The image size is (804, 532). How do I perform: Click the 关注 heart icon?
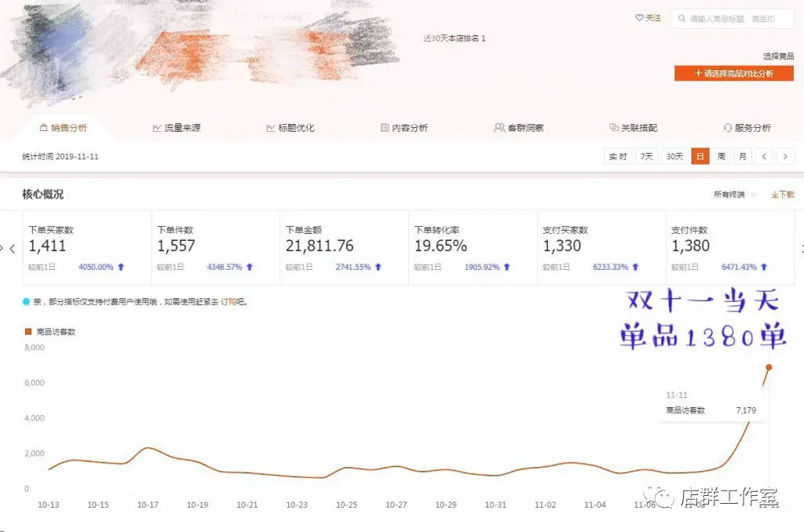click(639, 18)
